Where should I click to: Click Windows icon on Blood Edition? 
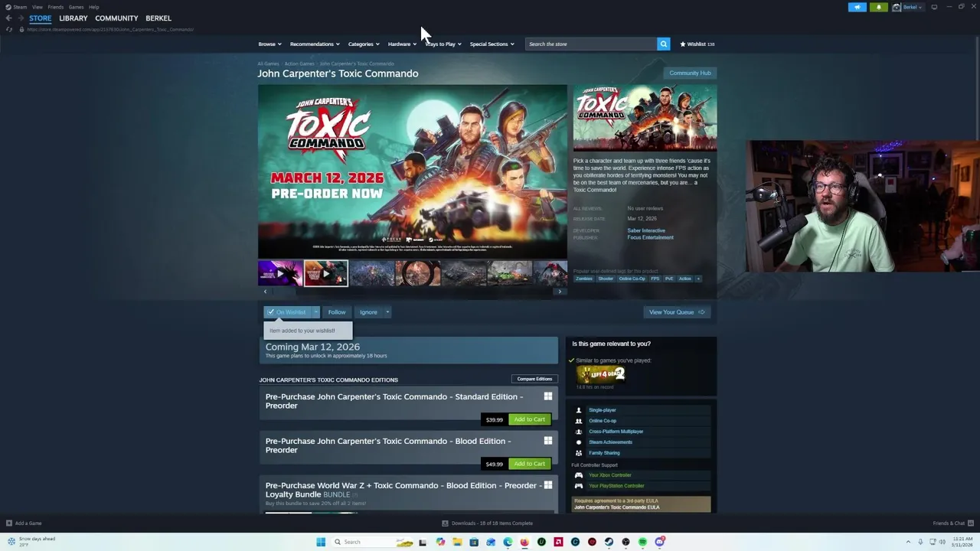point(548,441)
